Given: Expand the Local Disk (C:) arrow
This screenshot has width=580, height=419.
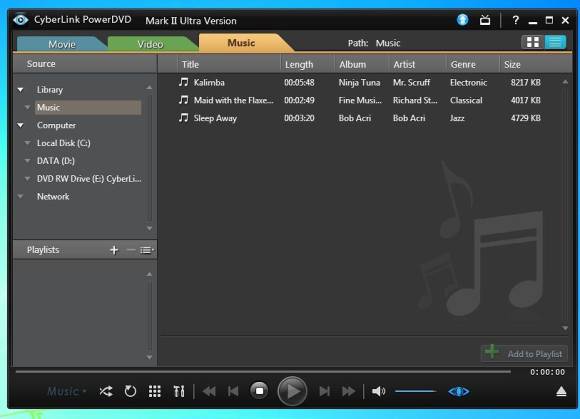Looking at the screenshot, I should (x=27, y=143).
